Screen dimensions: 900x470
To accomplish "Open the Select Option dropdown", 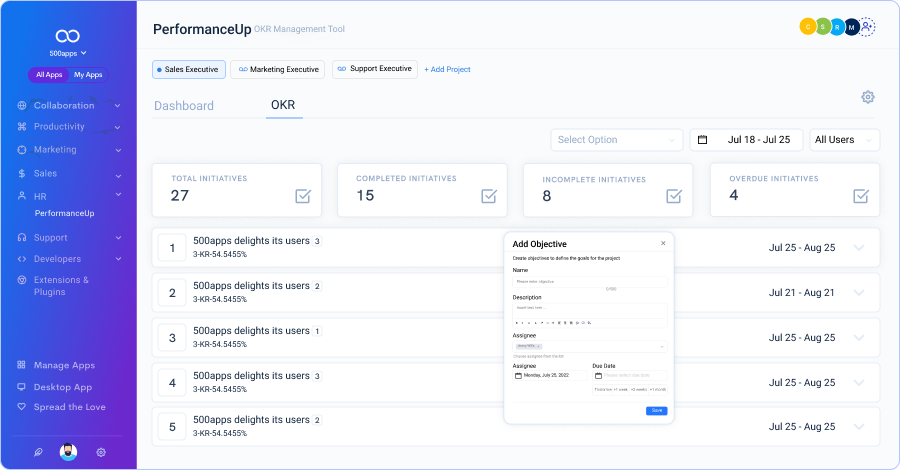I will [x=616, y=140].
